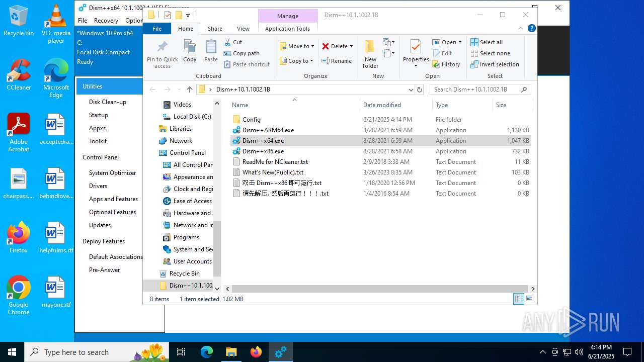This screenshot has height=362, width=644.
Task: Open Recovery menu in Dism++
Action: click(x=106, y=21)
